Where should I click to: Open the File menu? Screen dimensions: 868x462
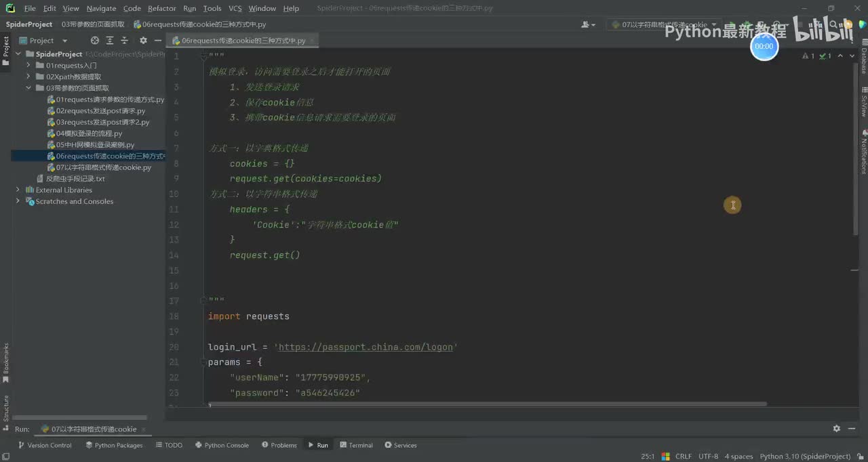tap(30, 8)
